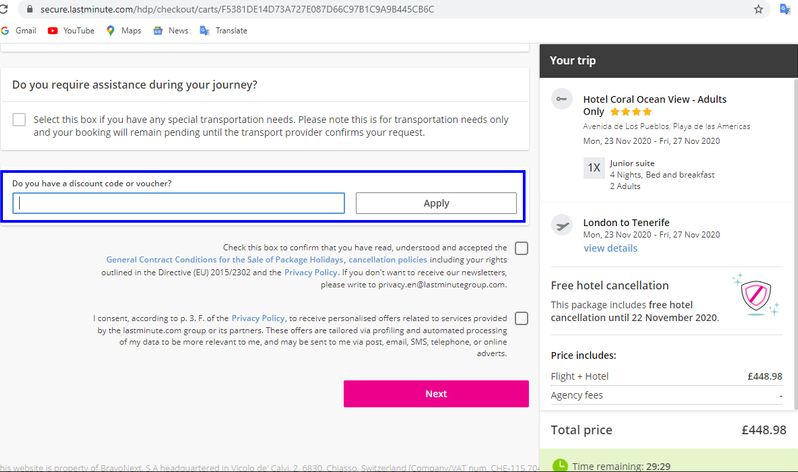Tick the special transportation needs checkbox
798x472 pixels.
click(x=19, y=120)
